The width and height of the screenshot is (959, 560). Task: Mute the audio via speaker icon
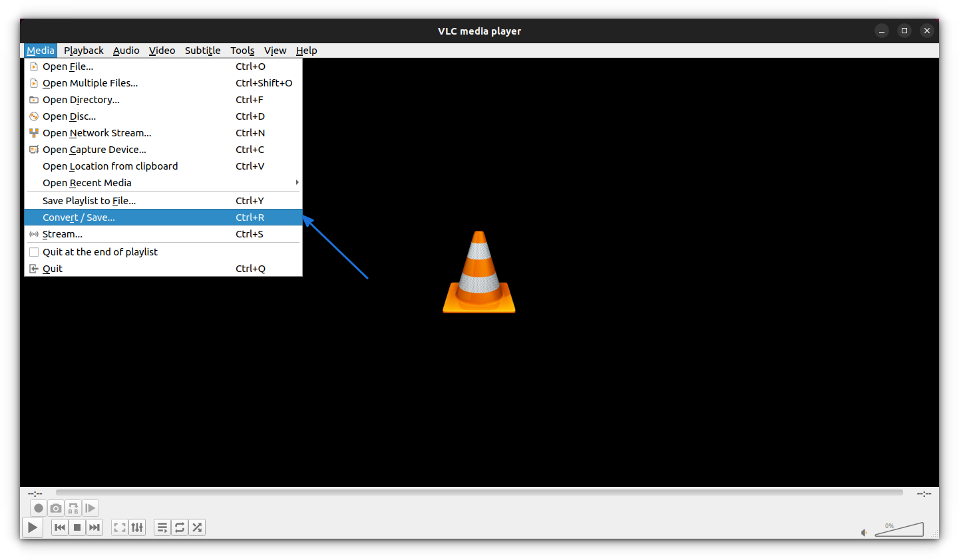pos(863,532)
